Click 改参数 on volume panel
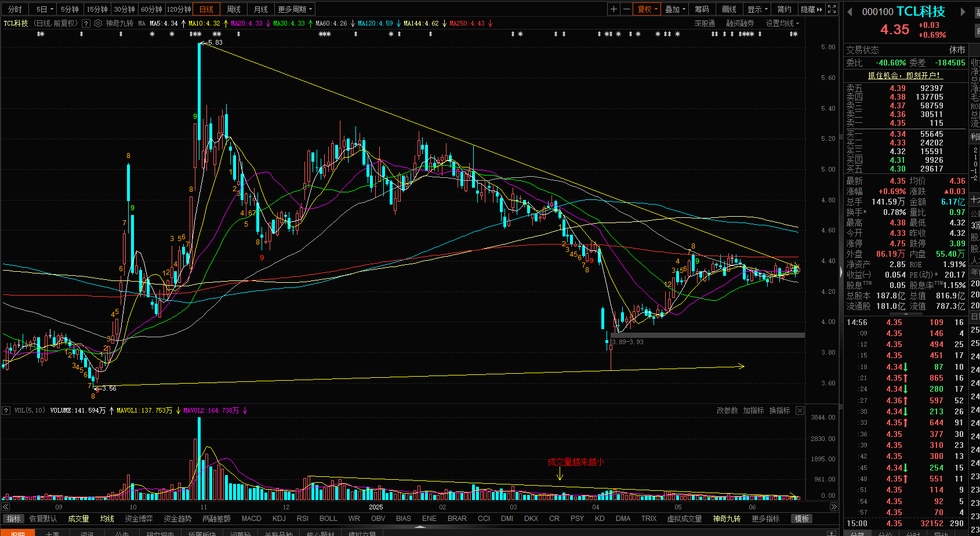The height and width of the screenshot is (536, 980). [727, 410]
